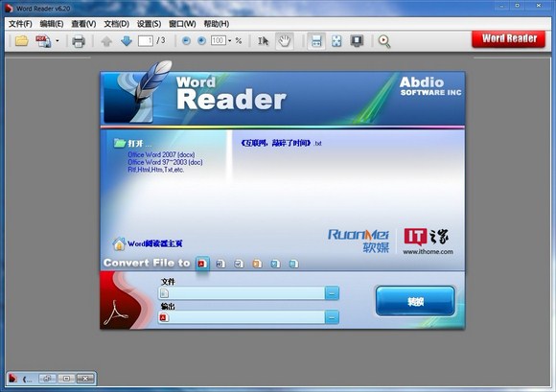Click the 打开 ... link
The image size is (556, 392).
pos(139,144)
